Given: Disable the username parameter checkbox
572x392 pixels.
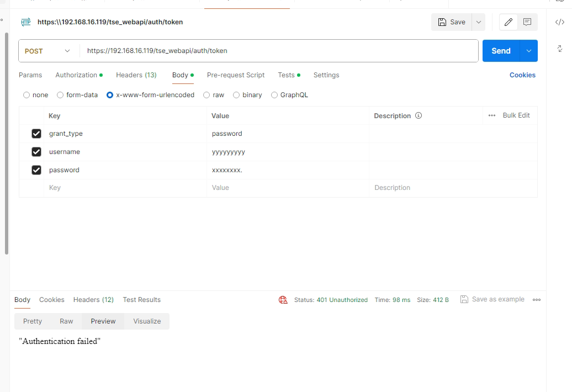Looking at the screenshot, I should [36, 152].
